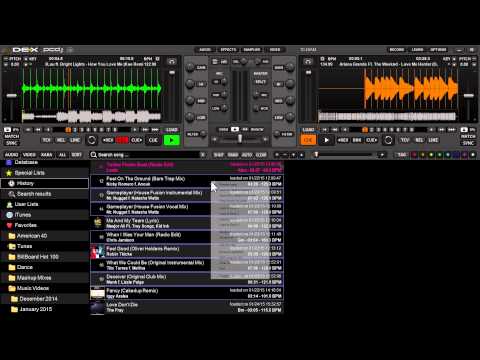Click the right deck SYNC button

coord(468,143)
